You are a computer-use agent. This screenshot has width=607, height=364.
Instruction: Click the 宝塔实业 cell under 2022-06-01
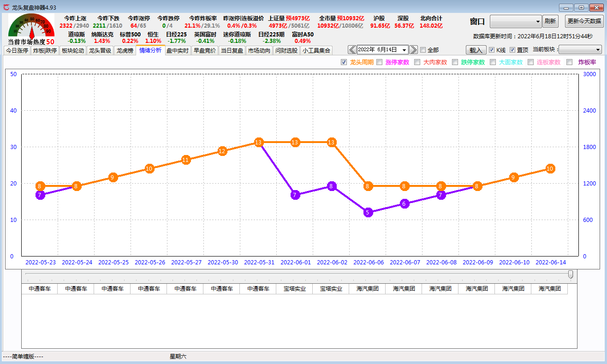point(295,289)
